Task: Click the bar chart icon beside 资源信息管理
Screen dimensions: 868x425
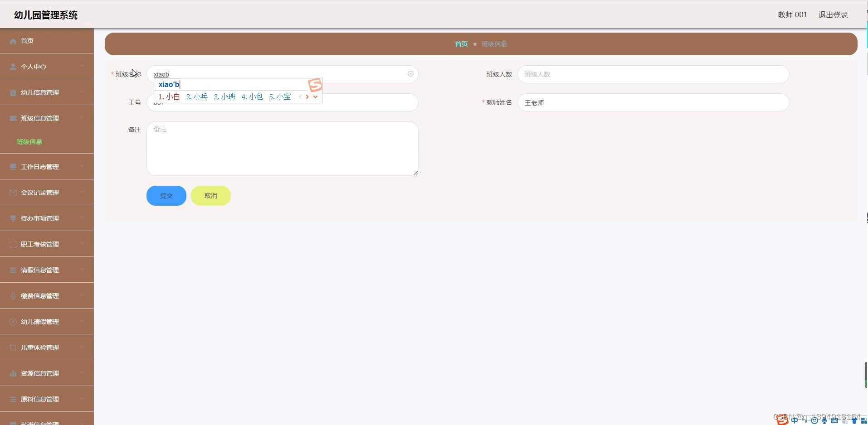Action: [x=13, y=373]
